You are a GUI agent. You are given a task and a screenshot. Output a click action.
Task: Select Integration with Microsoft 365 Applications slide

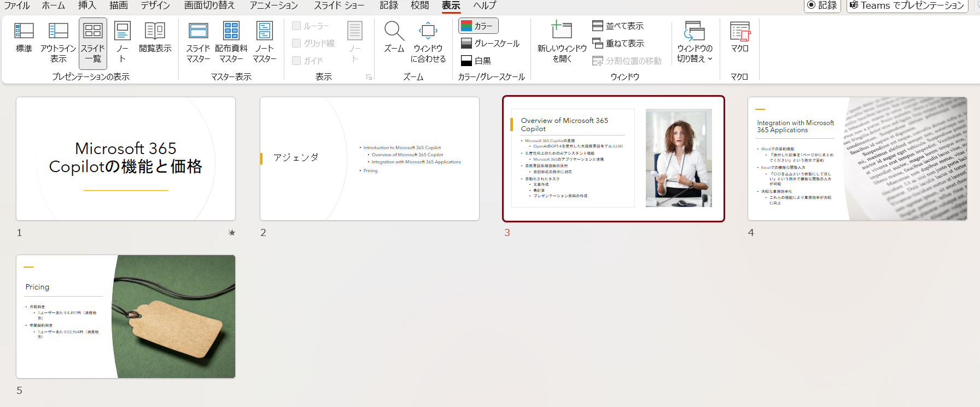[857, 159]
